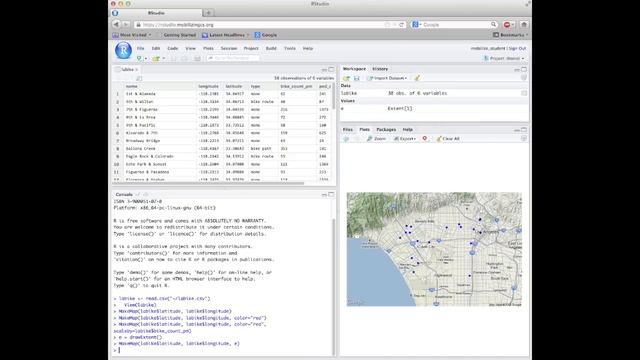Open the recent files dropdown arrow

[164, 58]
